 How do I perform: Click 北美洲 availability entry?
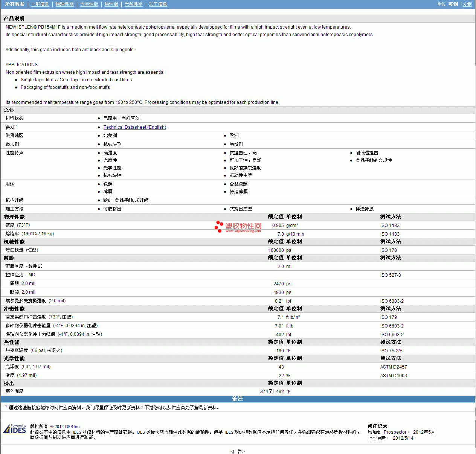point(110,136)
